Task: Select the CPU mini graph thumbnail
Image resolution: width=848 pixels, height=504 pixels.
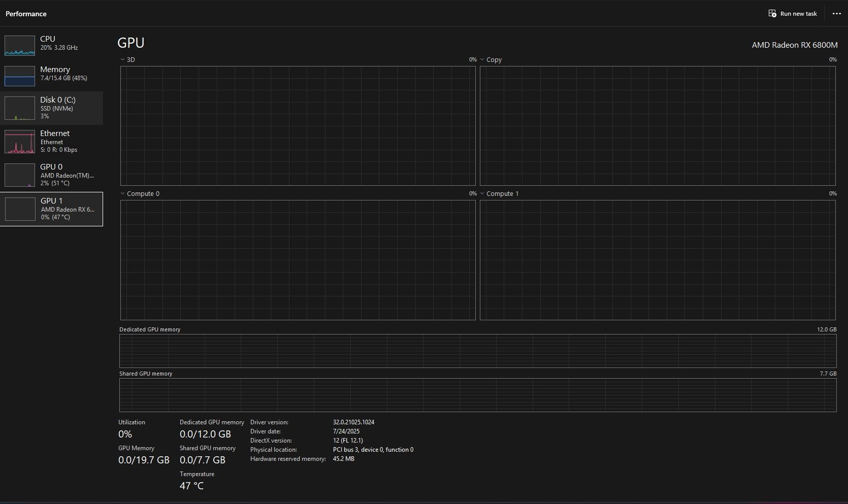Action: [x=20, y=45]
